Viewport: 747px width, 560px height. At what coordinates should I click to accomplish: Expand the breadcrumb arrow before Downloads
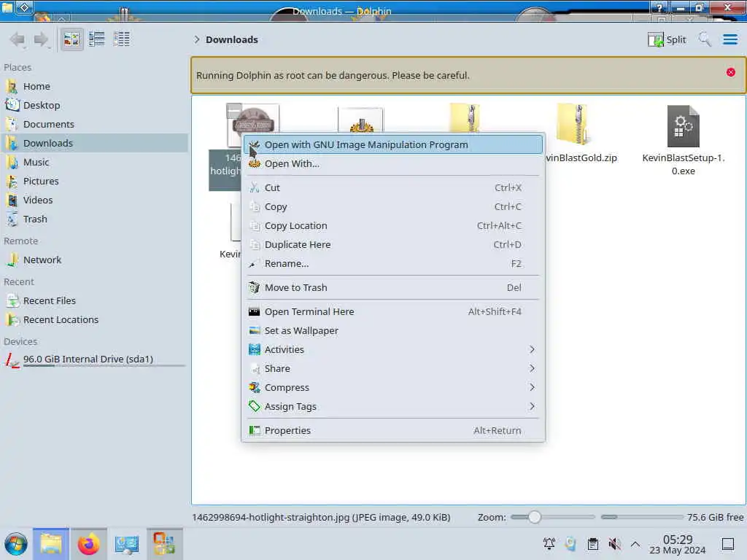196,39
